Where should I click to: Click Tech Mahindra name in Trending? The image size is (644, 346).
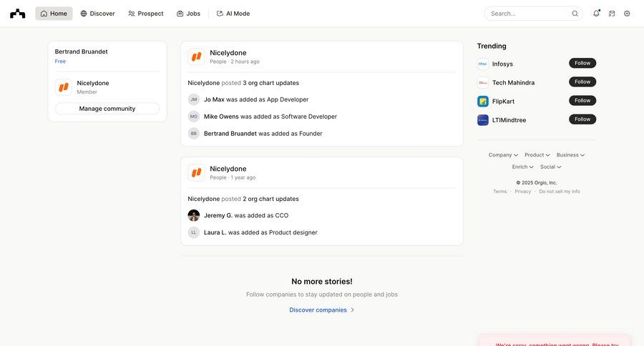513,83
